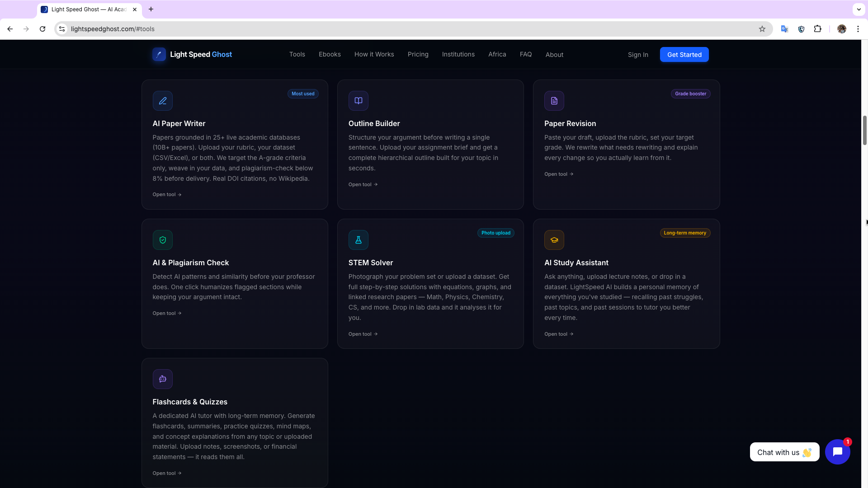Click the Long-term memory badge
This screenshot has height=488, width=868.
(x=685, y=233)
